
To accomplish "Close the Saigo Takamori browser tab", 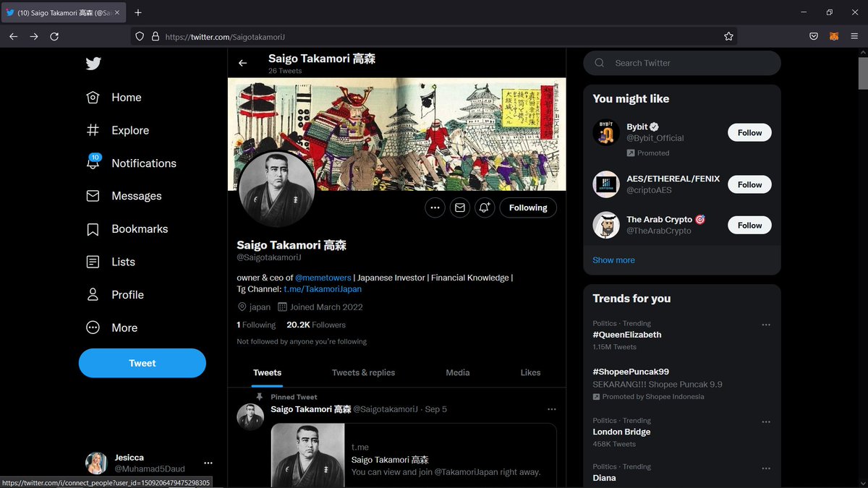I will point(118,12).
